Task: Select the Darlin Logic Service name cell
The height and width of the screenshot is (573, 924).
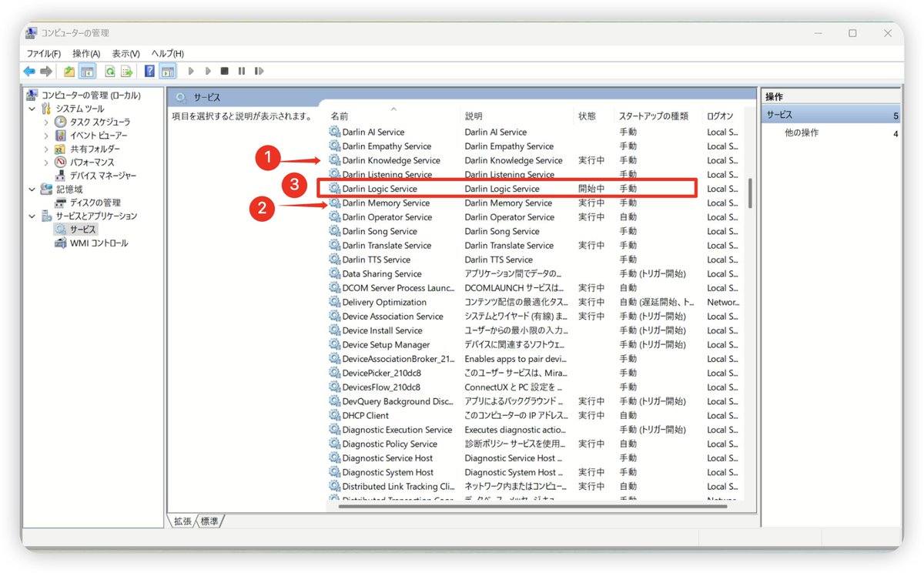Action: (x=380, y=189)
